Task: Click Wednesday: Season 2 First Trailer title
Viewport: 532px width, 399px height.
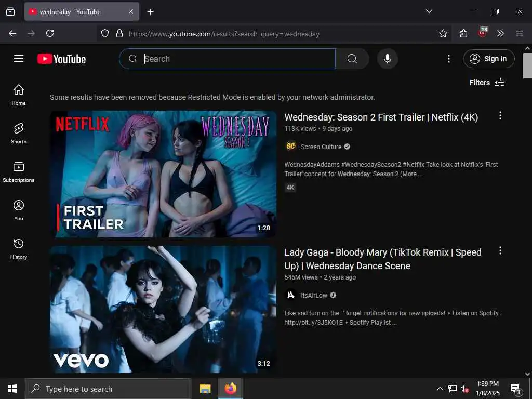Action: [381, 117]
